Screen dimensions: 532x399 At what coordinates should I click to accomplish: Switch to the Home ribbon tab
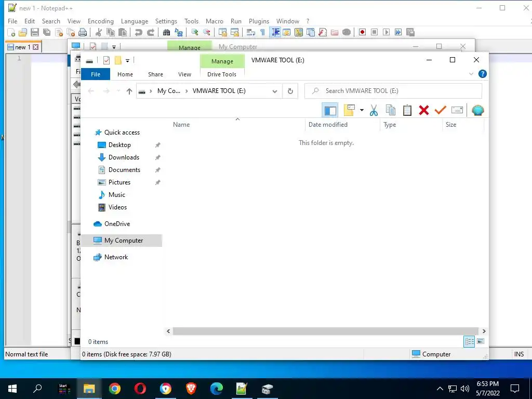[125, 74]
